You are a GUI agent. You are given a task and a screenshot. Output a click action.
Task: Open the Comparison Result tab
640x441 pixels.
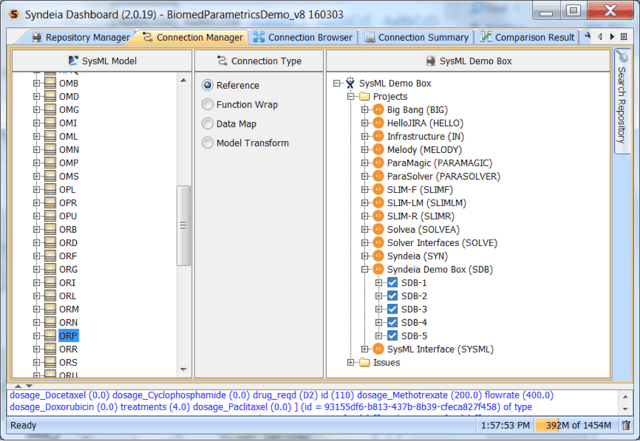(527, 37)
